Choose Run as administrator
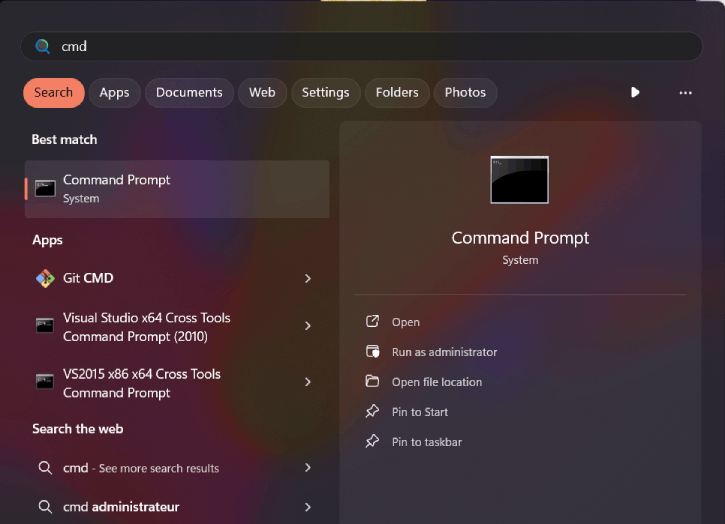 444,352
